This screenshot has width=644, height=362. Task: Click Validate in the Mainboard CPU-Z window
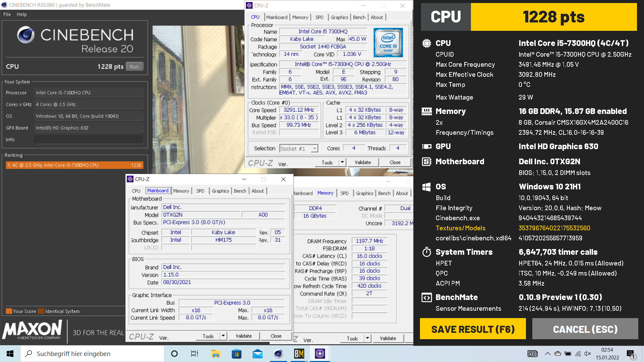click(x=244, y=336)
